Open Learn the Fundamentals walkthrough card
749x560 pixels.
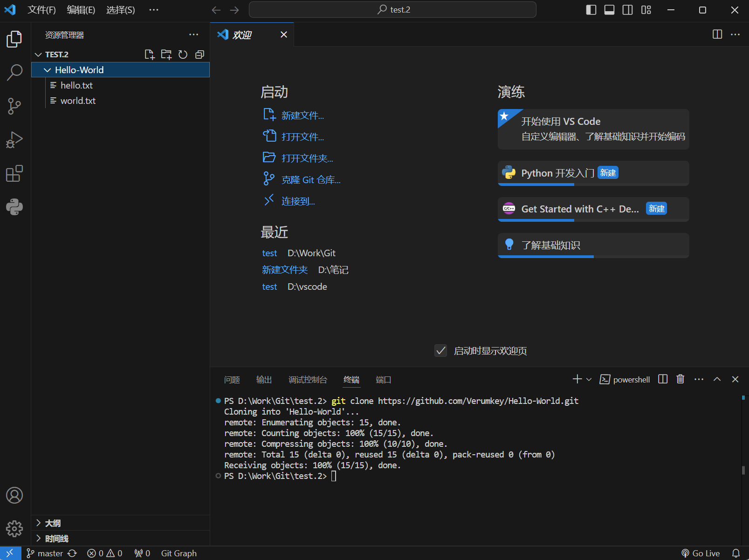click(x=593, y=245)
